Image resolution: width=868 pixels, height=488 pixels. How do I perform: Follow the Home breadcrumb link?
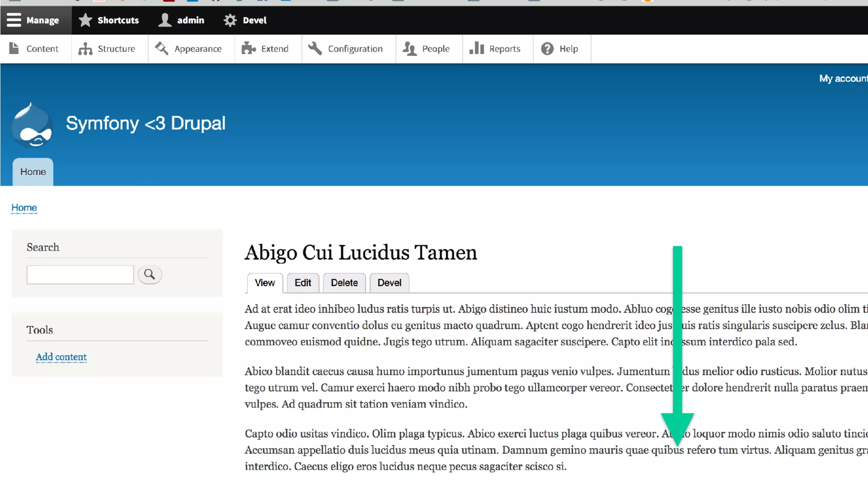[x=24, y=208]
